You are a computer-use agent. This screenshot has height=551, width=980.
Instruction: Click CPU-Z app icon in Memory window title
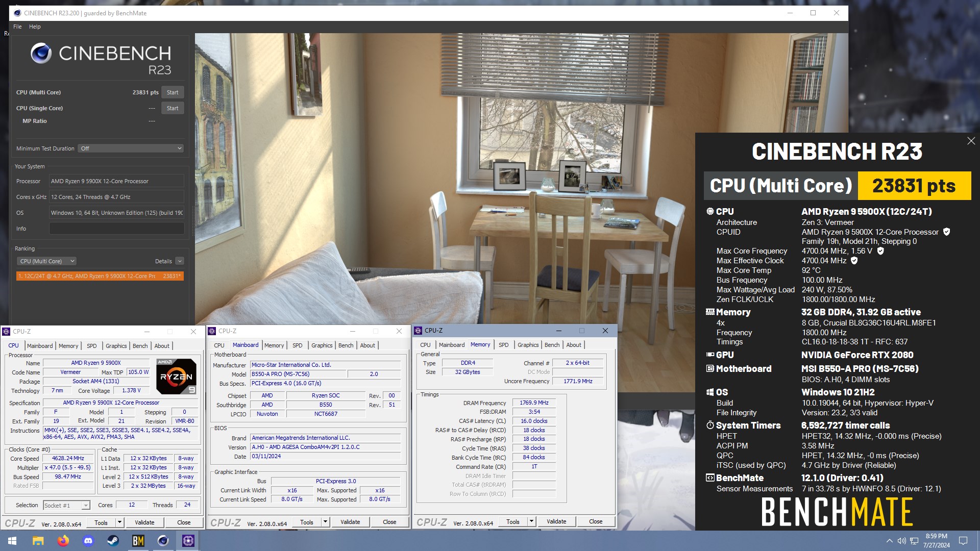(x=418, y=331)
